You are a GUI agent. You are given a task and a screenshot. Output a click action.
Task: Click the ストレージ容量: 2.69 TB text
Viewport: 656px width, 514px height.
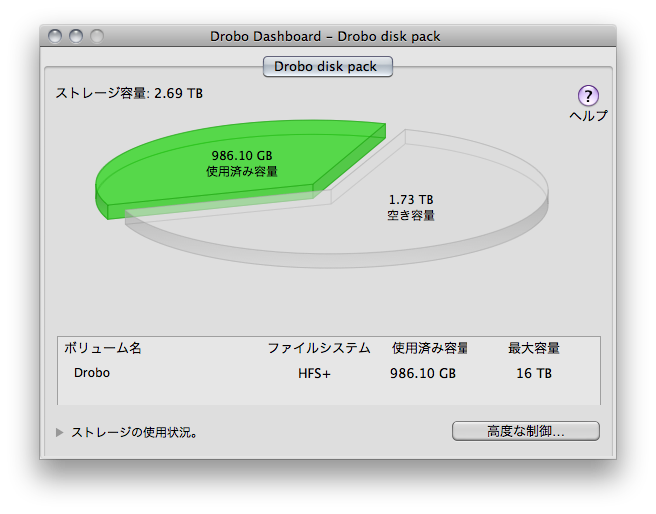click(129, 93)
